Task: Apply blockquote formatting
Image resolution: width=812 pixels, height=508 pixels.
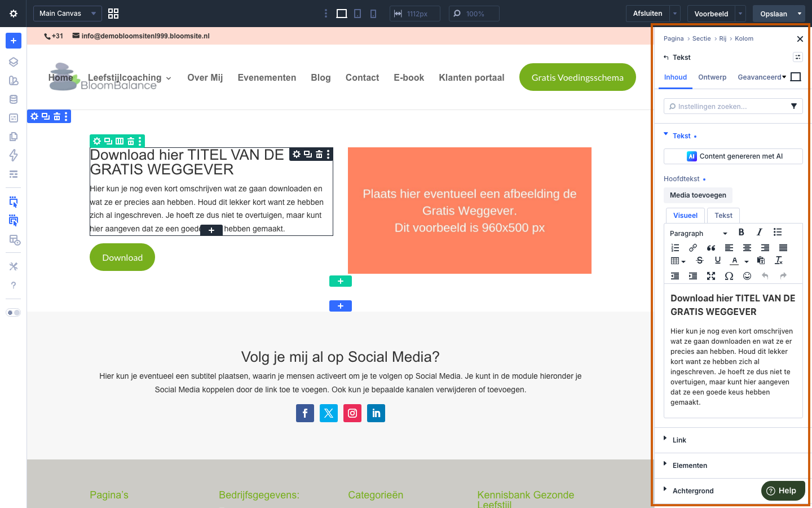Action: 711,248
